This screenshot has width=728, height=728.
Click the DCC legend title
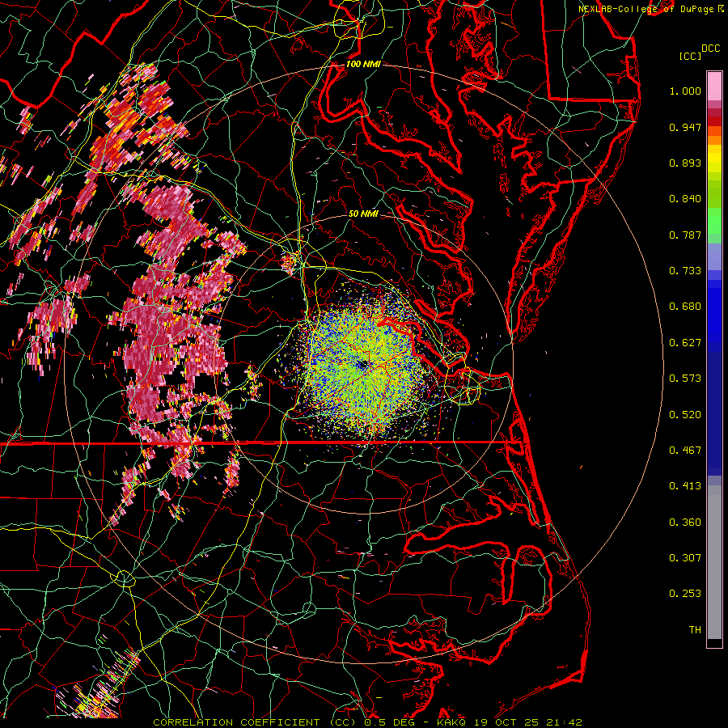point(710,49)
